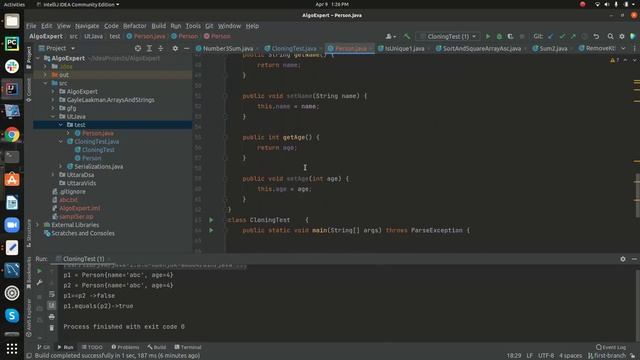
Task: Select Person.java in project tree
Action: [98, 133]
